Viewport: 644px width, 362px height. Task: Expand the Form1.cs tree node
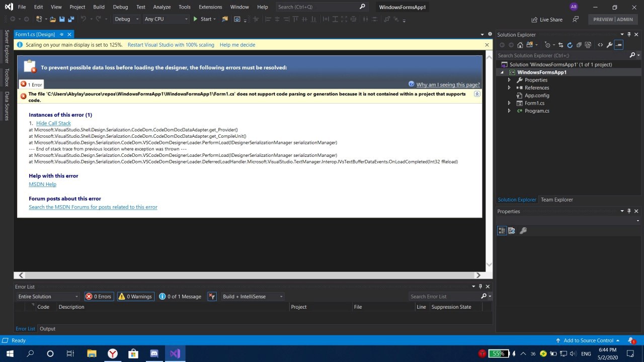tap(509, 103)
